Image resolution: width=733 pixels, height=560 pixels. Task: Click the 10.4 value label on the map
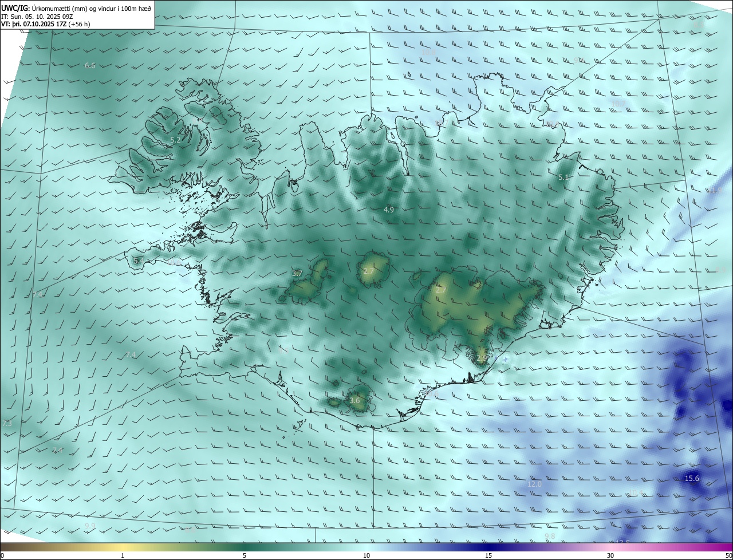[636, 493]
